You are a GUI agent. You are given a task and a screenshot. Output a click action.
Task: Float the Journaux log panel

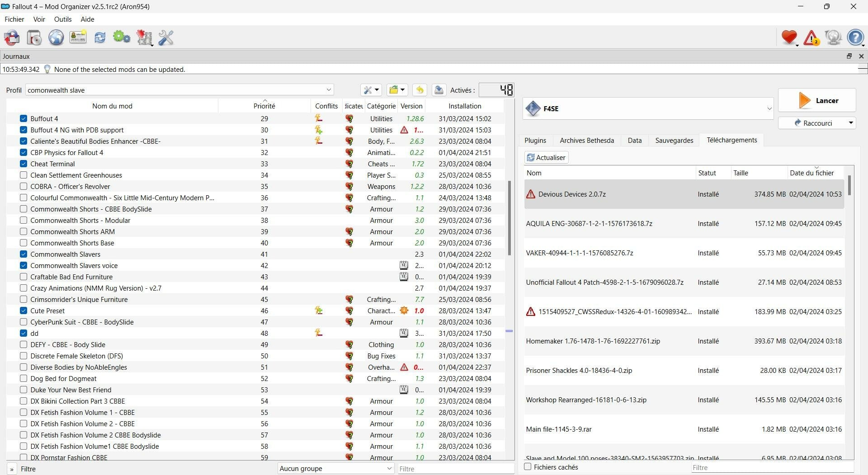tap(849, 56)
